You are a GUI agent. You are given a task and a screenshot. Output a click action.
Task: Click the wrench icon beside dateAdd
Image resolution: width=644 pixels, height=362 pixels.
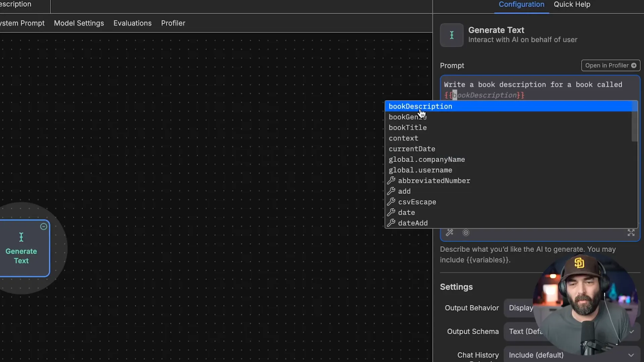[x=391, y=223]
